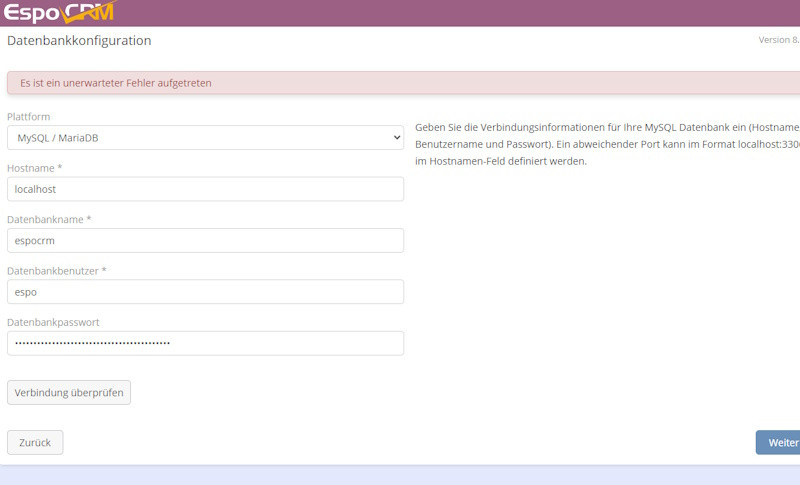800x485 pixels.
Task: Click into the Datenbankname field with espocrm
Action: point(205,240)
